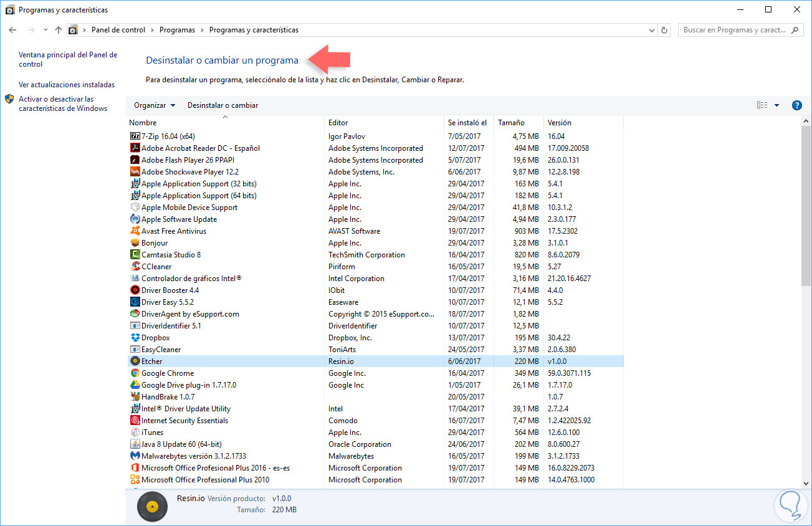Click the vertical scrollbar thumb

point(806,206)
